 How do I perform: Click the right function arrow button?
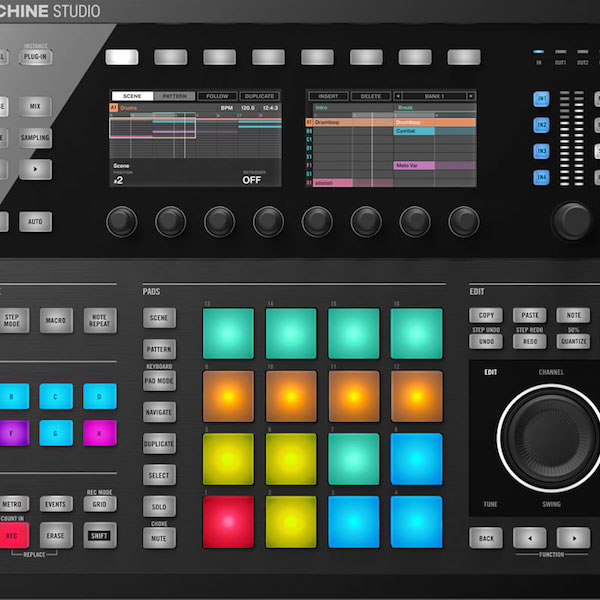pyautogui.click(x=573, y=538)
